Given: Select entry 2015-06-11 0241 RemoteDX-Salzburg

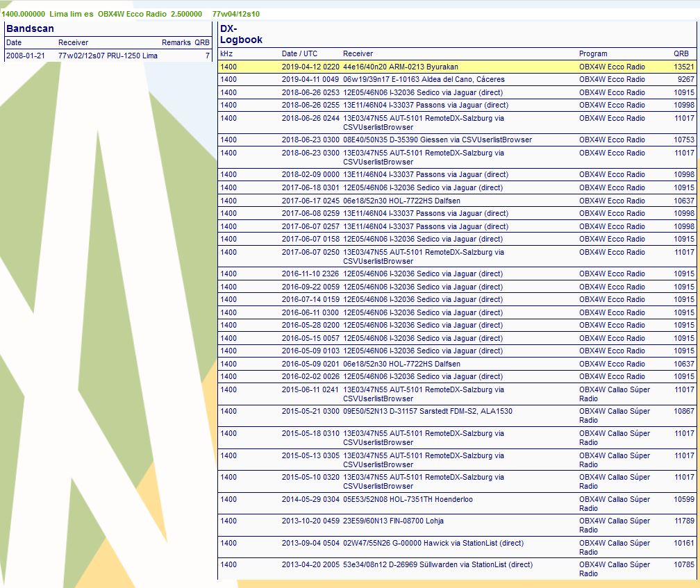Looking at the screenshot, I should point(457,394).
